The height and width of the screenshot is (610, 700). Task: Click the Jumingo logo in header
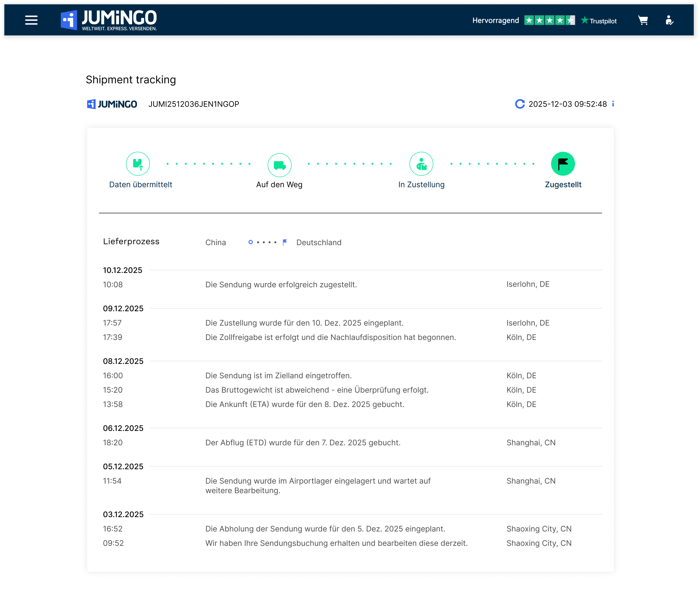[x=109, y=20]
